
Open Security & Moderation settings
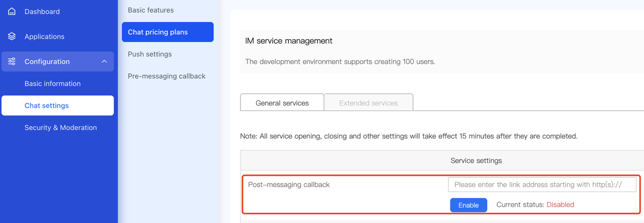click(x=61, y=128)
